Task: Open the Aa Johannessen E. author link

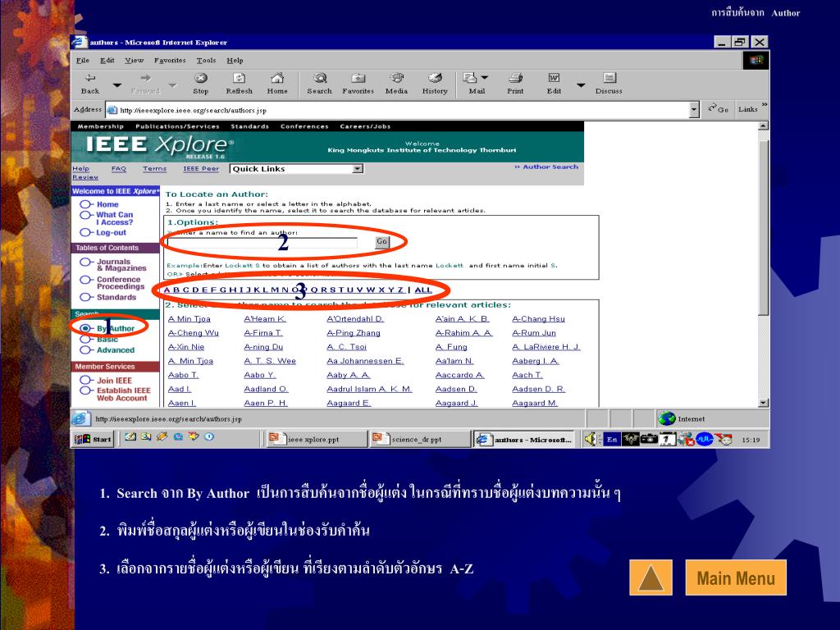Action: click(365, 361)
